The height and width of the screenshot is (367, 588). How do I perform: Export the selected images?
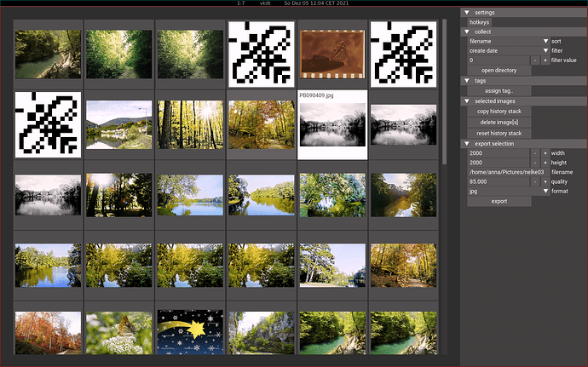[499, 201]
